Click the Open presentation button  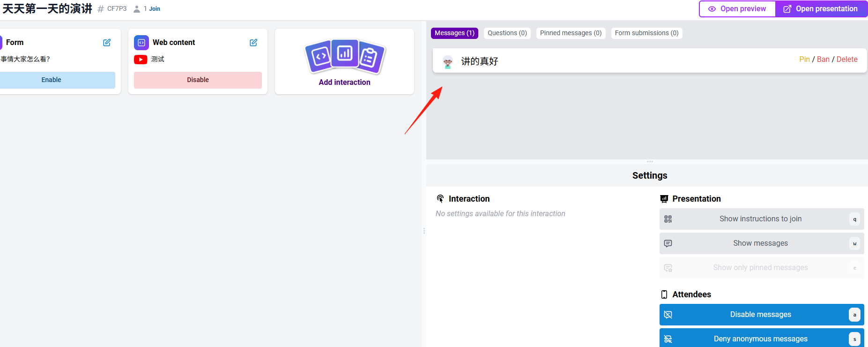point(821,9)
